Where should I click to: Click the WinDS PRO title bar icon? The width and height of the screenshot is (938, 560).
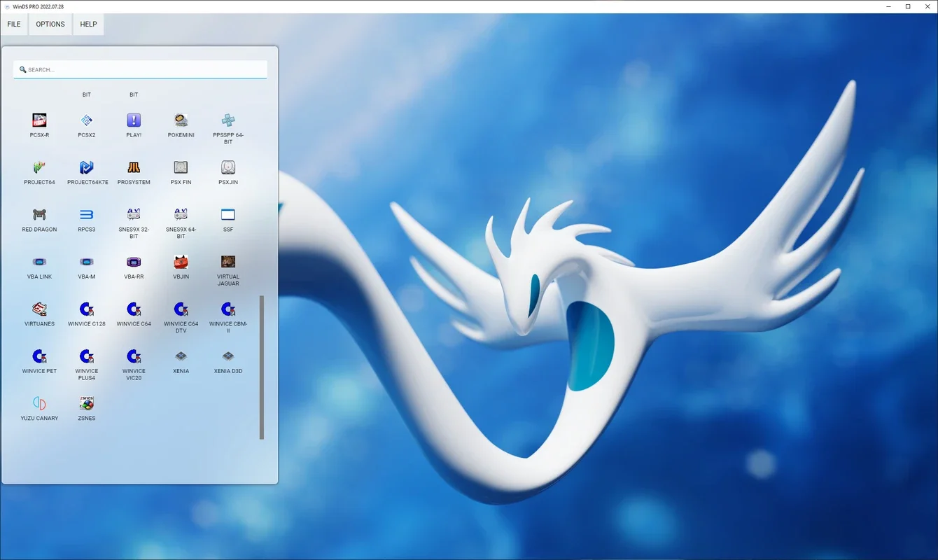click(6, 6)
